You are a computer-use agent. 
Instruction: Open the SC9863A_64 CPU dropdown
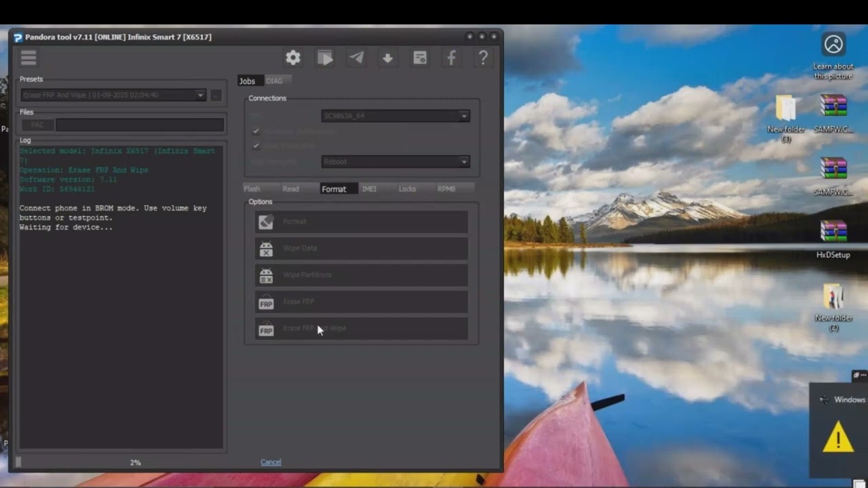(395, 116)
